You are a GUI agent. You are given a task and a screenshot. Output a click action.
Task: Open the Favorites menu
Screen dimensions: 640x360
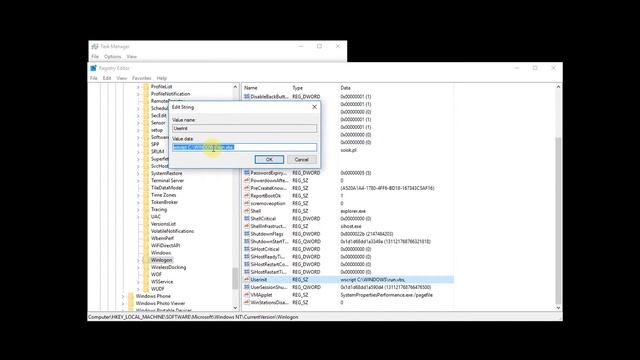tap(142, 78)
